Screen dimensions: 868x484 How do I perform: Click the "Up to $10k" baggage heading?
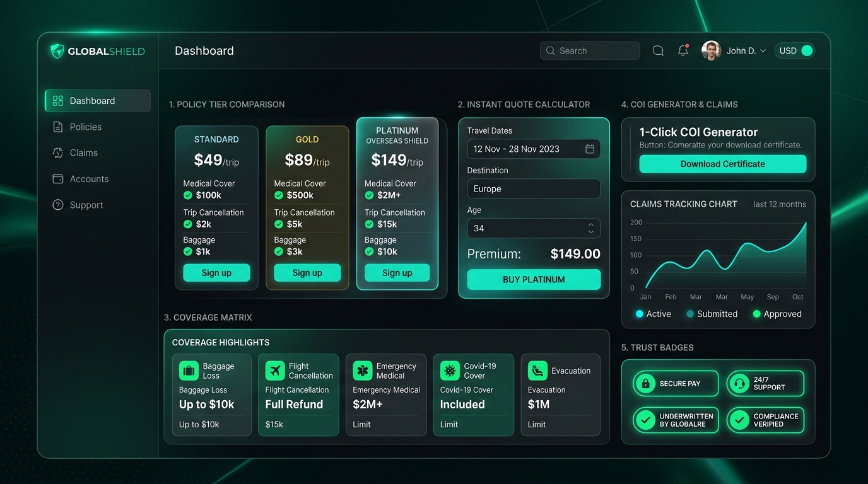tap(206, 405)
